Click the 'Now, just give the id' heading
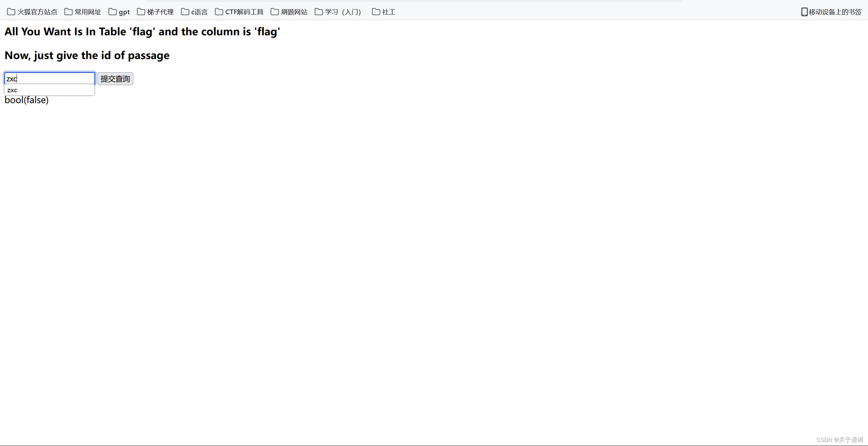This screenshot has height=446, width=868. pyautogui.click(x=87, y=55)
